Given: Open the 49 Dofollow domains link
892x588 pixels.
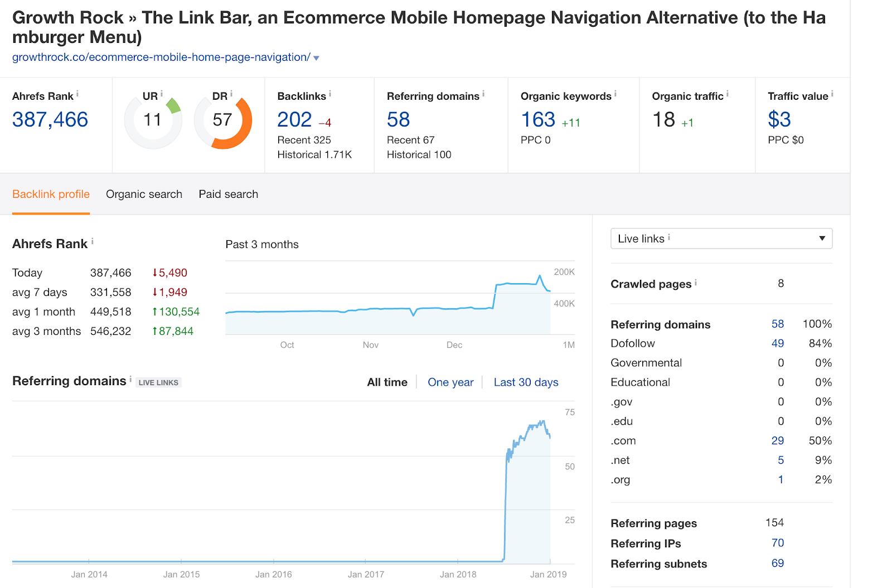Looking at the screenshot, I should pyautogui.click(x=778, y=344).
